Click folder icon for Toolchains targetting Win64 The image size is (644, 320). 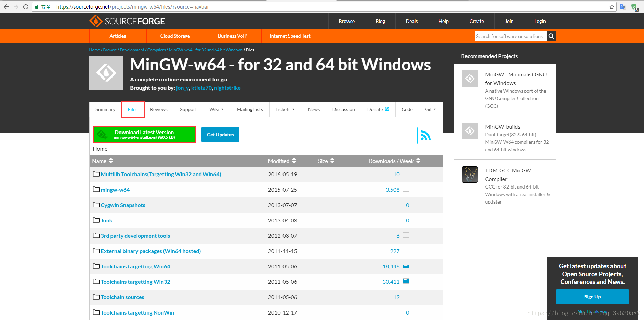point(96,266)
